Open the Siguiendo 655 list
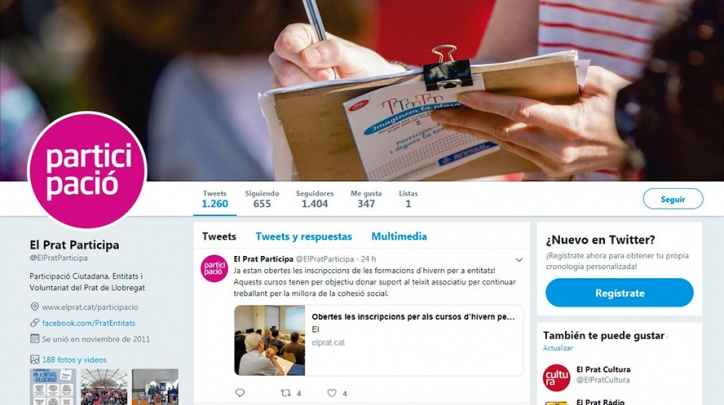This screenshot has width=724, height=405. click(262, 199)
